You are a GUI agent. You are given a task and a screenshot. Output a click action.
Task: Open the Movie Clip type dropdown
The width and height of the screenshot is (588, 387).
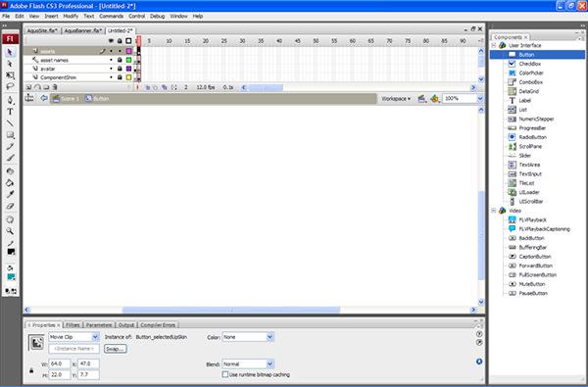(x=73, y=337)
